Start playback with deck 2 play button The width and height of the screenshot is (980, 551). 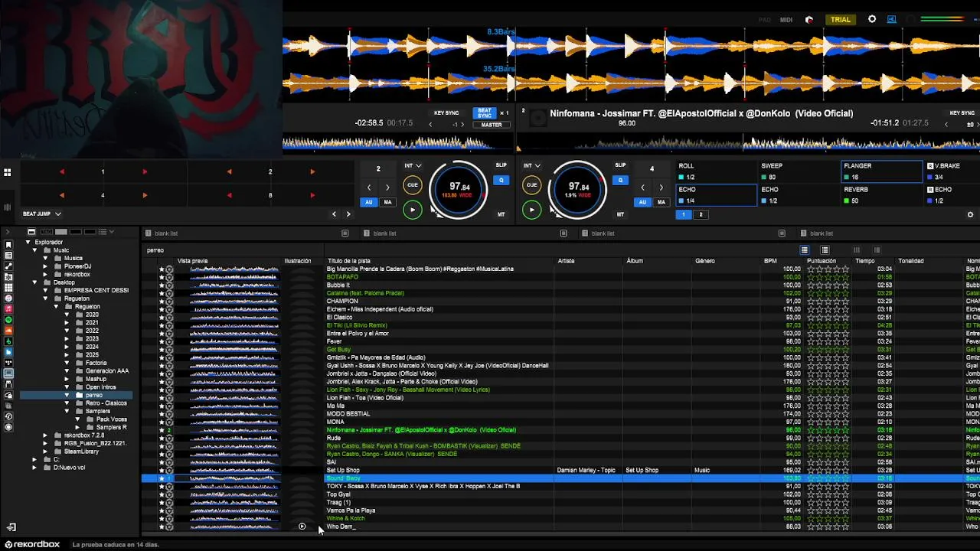pos(531,210)
